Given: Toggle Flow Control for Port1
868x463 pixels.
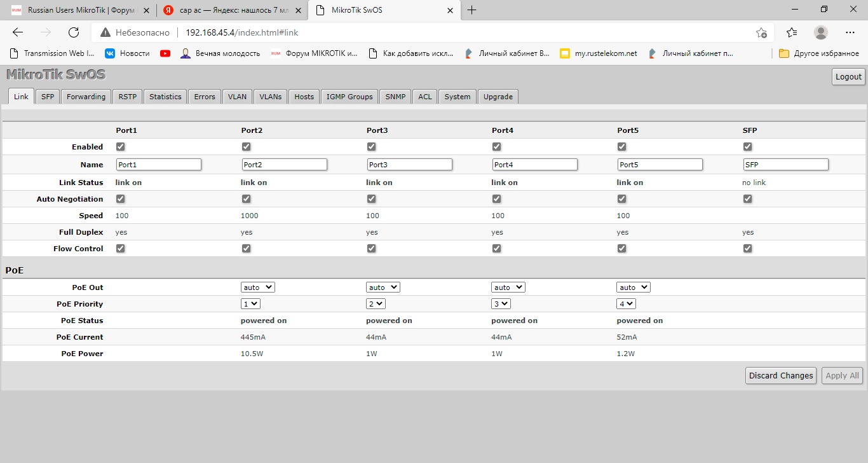Looking at the screenshot, I should pos(120,249).
